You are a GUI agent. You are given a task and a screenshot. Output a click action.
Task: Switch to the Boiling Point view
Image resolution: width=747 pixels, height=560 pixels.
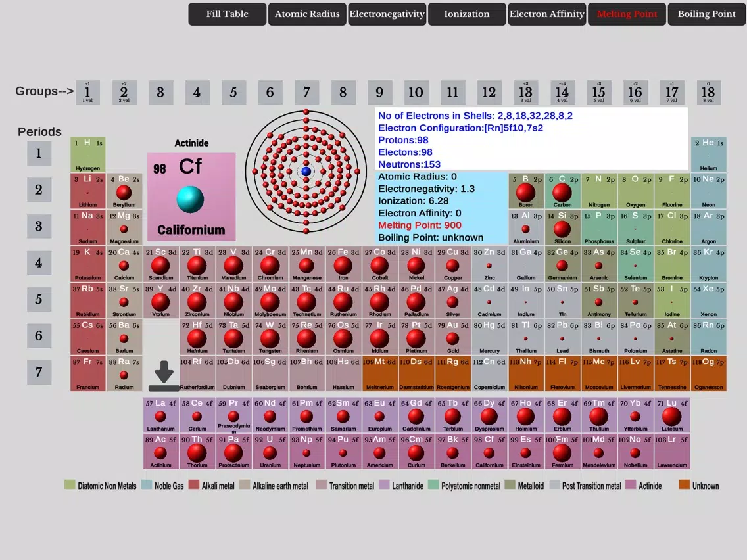(706, 14)
